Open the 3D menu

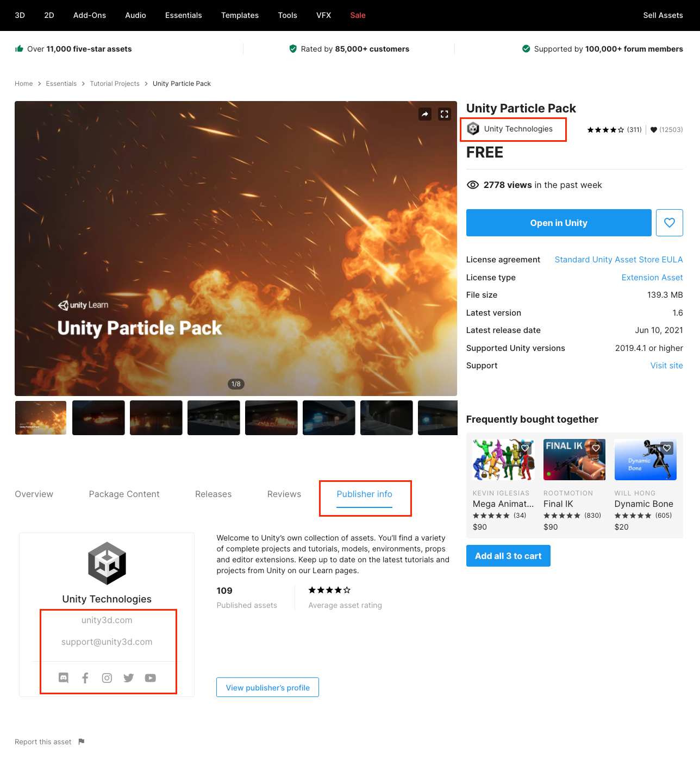click(20, 15)
